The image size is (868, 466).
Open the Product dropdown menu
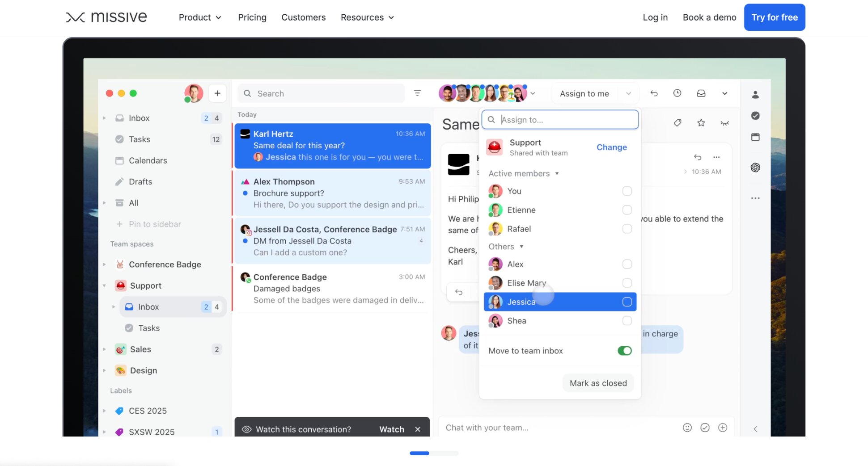coord(200,17)
